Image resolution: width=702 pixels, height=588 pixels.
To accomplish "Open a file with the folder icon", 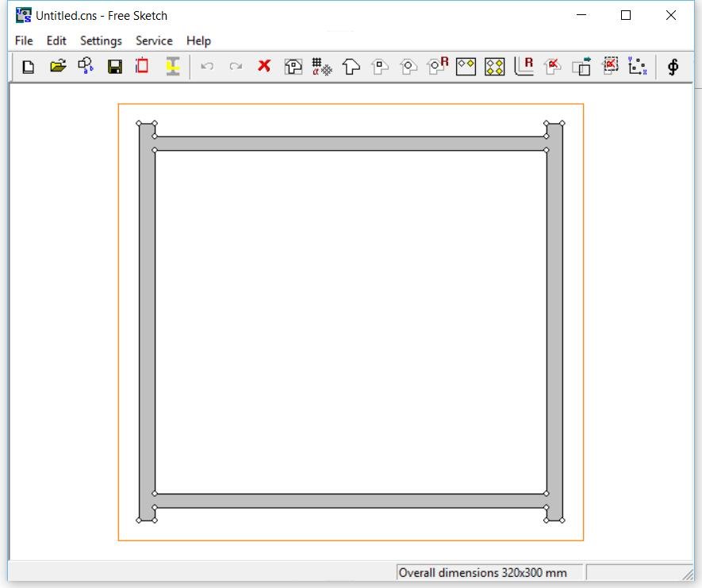I will point(57,67).
